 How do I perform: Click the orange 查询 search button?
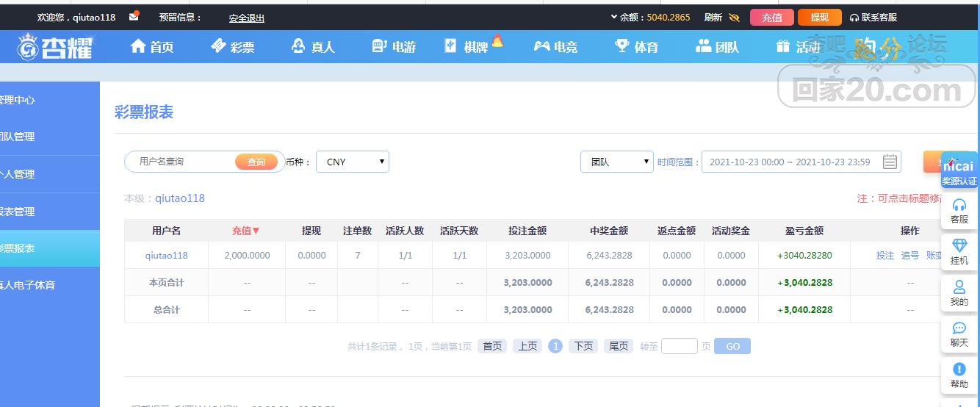(256, 162)
